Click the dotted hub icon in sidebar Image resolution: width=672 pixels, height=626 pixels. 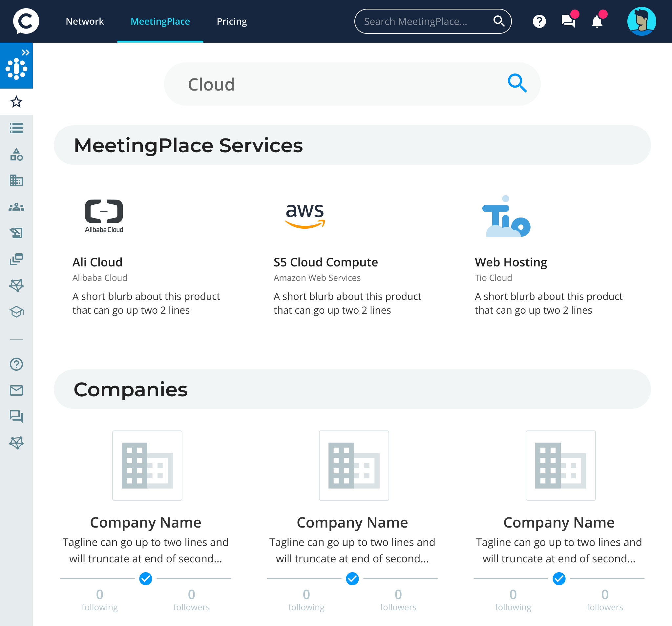16,69
